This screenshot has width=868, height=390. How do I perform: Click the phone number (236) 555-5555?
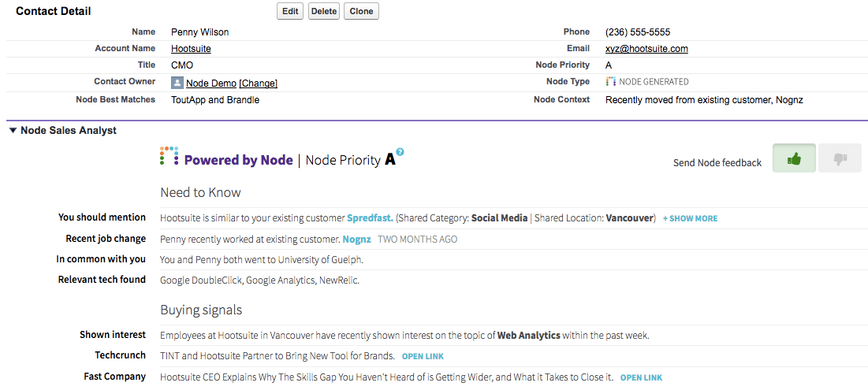pyautogui.click(x=638, y=32)
